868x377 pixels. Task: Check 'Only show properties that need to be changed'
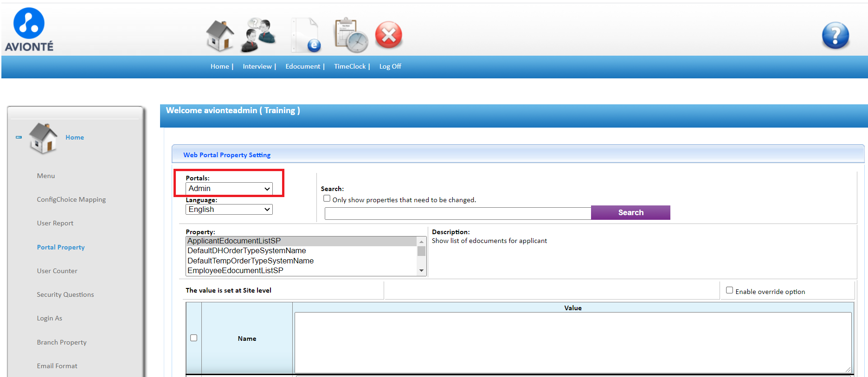click(x=327, y=198)
